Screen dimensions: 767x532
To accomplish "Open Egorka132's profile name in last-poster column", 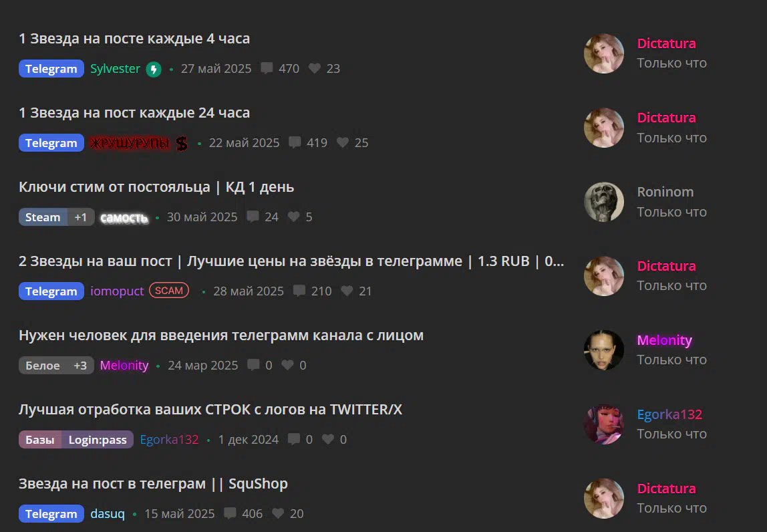I will point(669,414).
